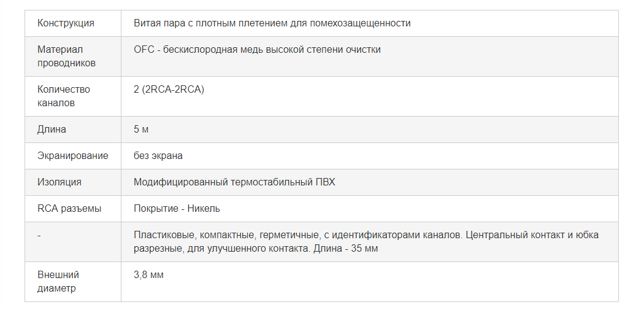Select the 3,8 мм diameter value

[x=148, y=275]
